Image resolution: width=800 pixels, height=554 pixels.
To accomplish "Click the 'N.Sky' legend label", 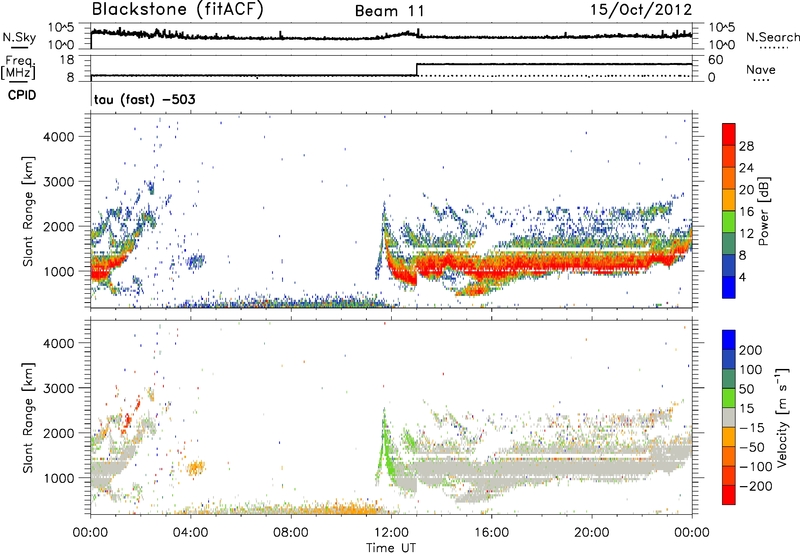I will tap(19, 37).
